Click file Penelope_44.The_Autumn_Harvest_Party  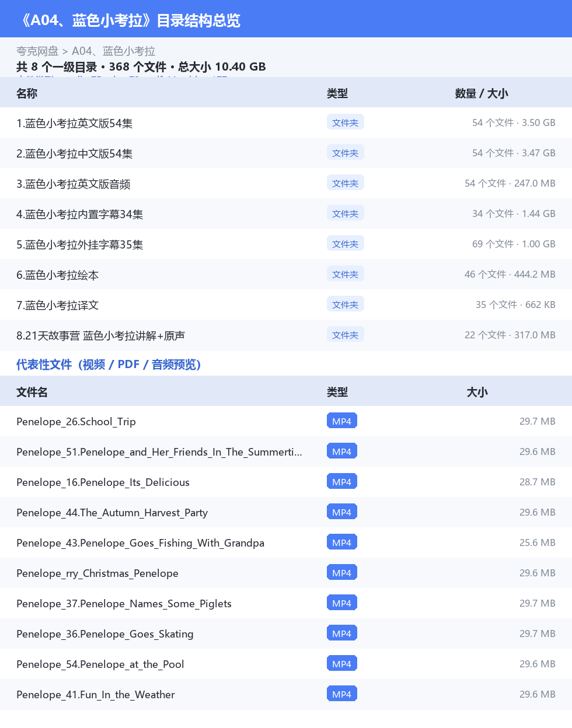112,513
